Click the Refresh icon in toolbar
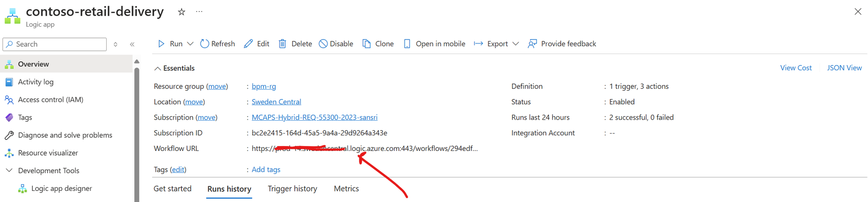This screenshot has height=202, width=868. click(205, 44)
